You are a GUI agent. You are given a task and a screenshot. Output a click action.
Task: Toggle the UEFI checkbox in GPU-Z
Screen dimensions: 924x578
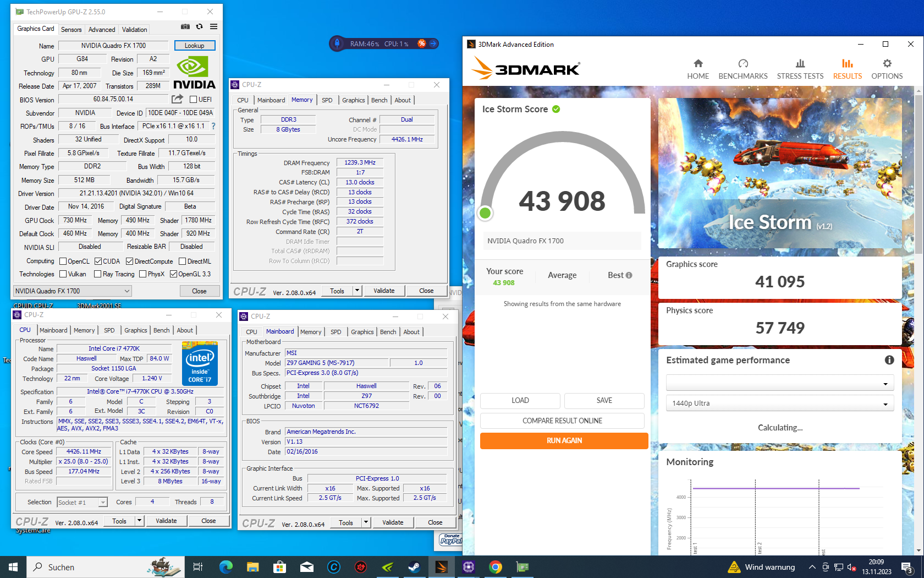(x=193, y=100)
